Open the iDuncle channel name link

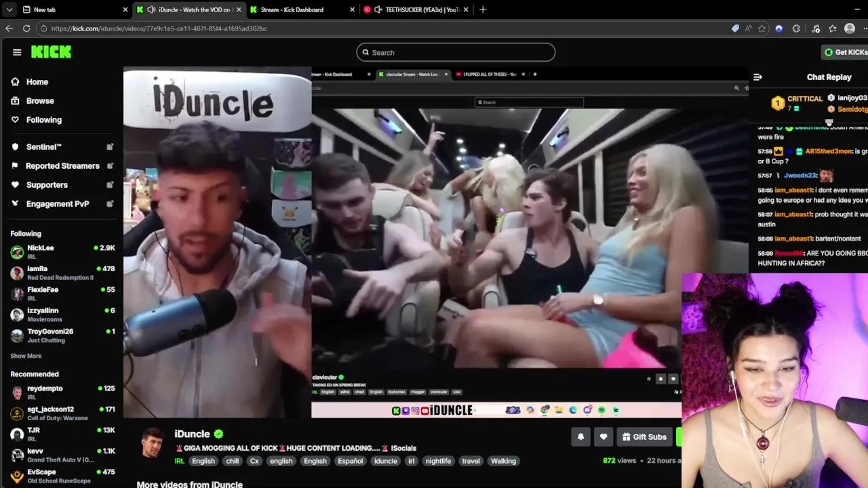[192, 434]
